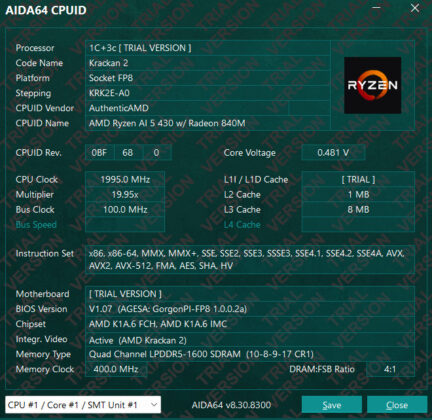
Task: Select the CPUID Name value field
Action: tap(208, 123)
